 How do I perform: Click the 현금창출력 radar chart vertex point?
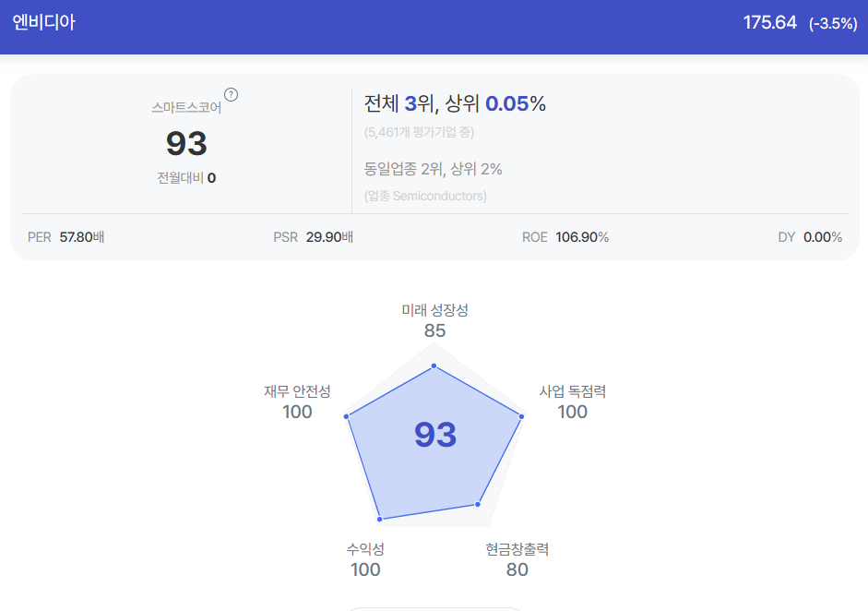click(x=478, y=504)
